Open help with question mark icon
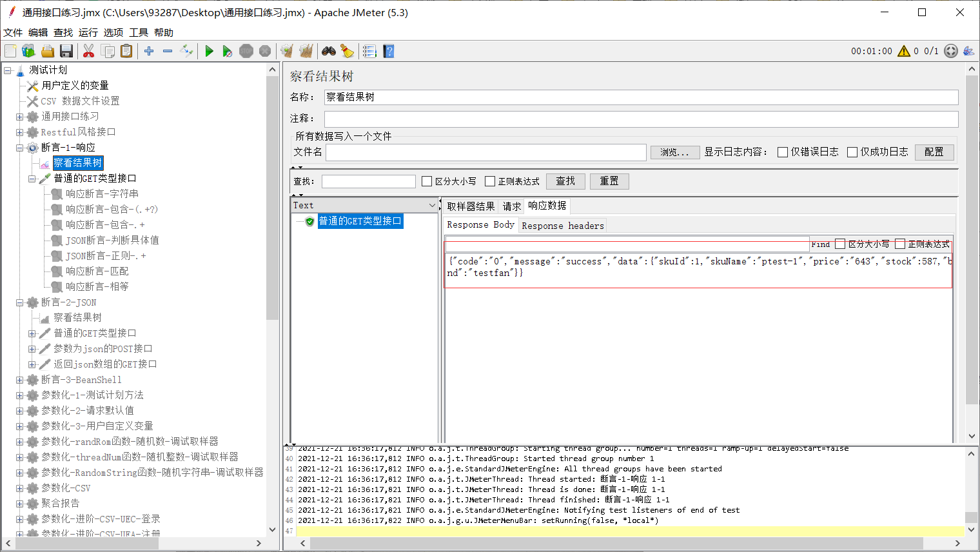This screenshot has height=552, width=980. pyautogui.click(x=388, y=51)
